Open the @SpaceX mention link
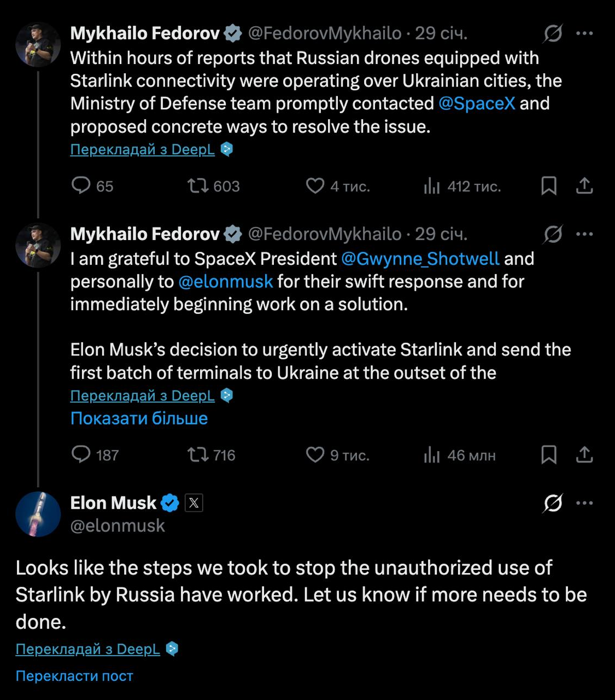The image size is (615, 700). click(477, 103)
